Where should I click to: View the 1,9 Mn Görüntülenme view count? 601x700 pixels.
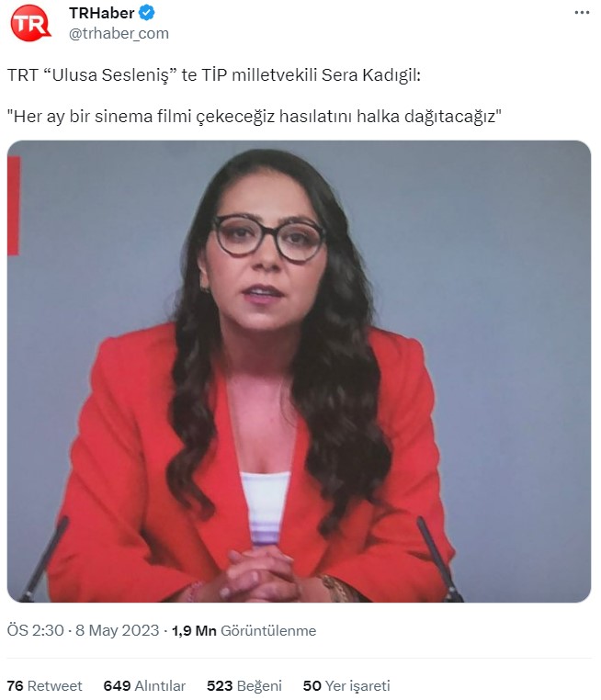244,630
